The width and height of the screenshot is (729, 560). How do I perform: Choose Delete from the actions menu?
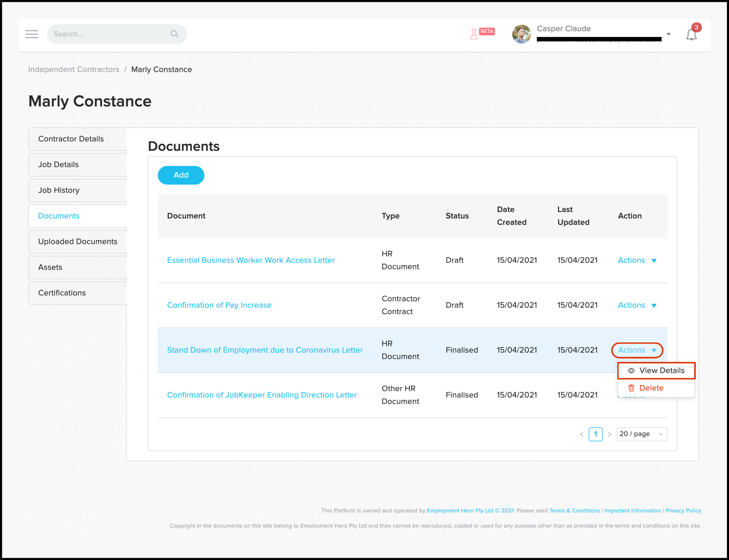pyautogui.click(x=651, y=388)
